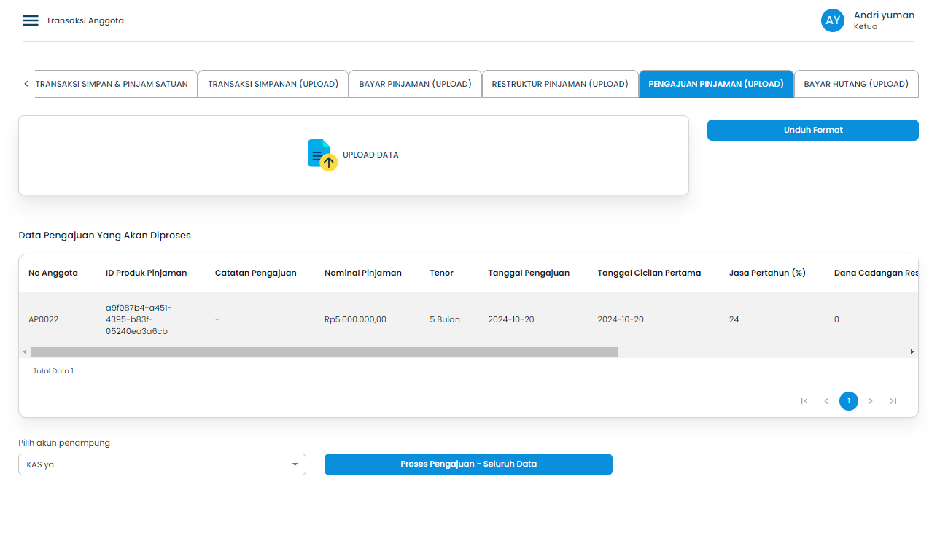
Task: Open the hamburger navigation menu
Action: tap(30, 20)
